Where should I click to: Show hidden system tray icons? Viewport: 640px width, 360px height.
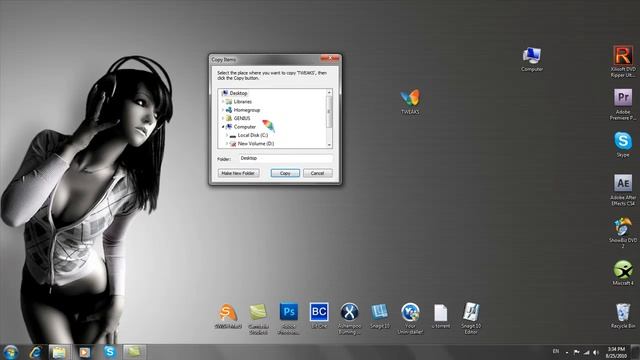coord(567,352)
